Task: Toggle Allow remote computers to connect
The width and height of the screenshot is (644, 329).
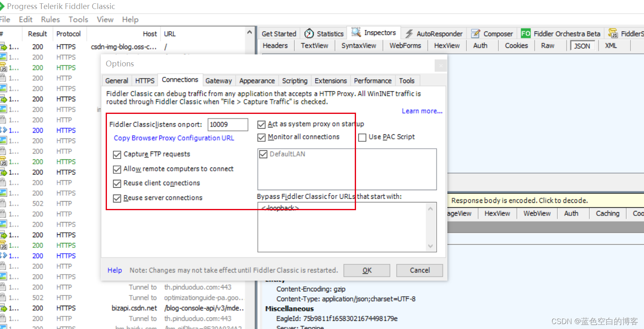Action: pyautogui.click(x=117, y=169)
